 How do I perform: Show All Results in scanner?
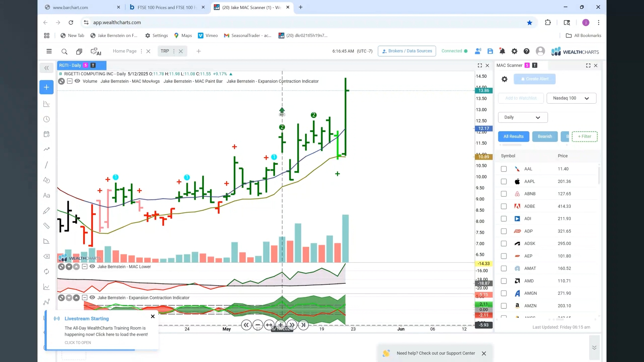pyautogui.click(x=514, y=136)
